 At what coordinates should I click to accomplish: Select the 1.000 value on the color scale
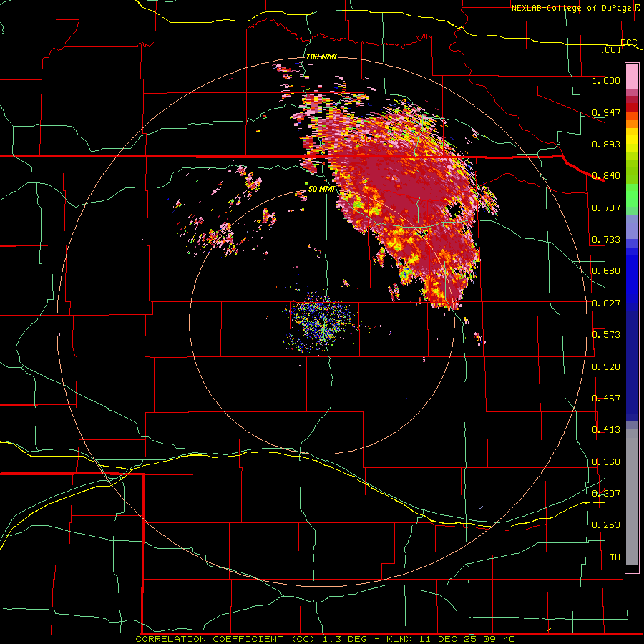click(606, 80)
